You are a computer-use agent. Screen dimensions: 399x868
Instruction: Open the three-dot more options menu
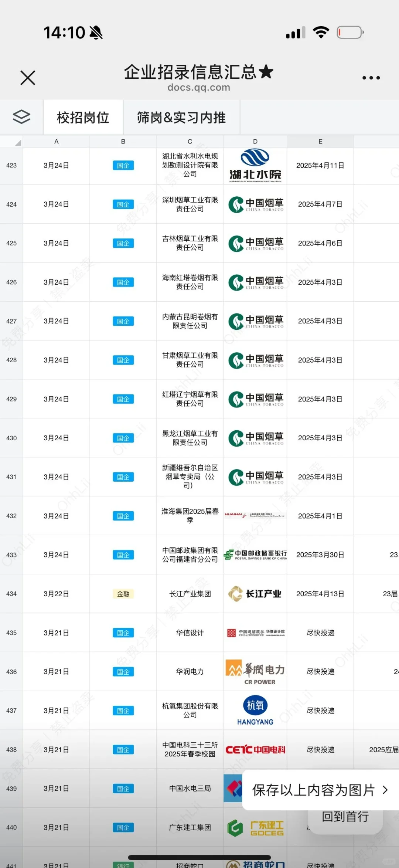click(x=371, y=78)
